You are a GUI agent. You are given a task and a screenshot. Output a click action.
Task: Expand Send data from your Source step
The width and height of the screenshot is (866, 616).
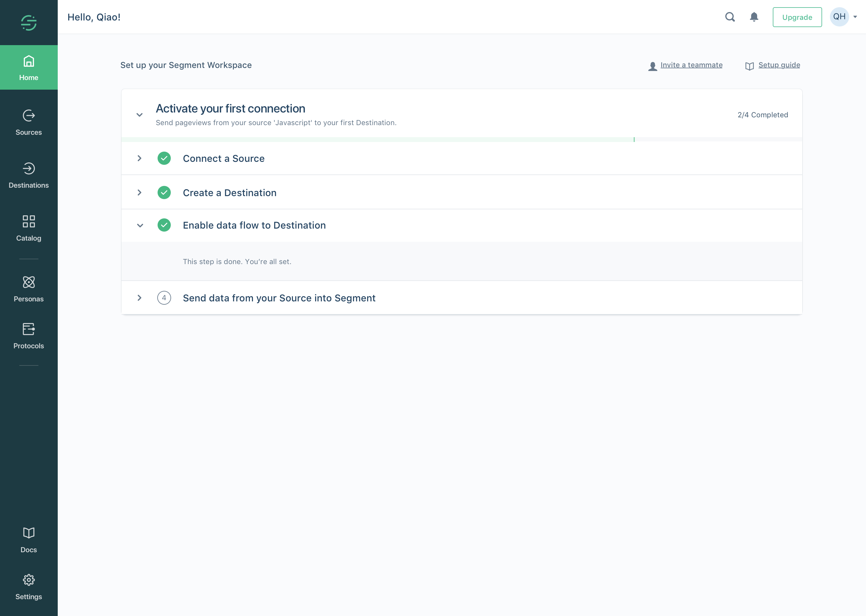click(140, 298)
